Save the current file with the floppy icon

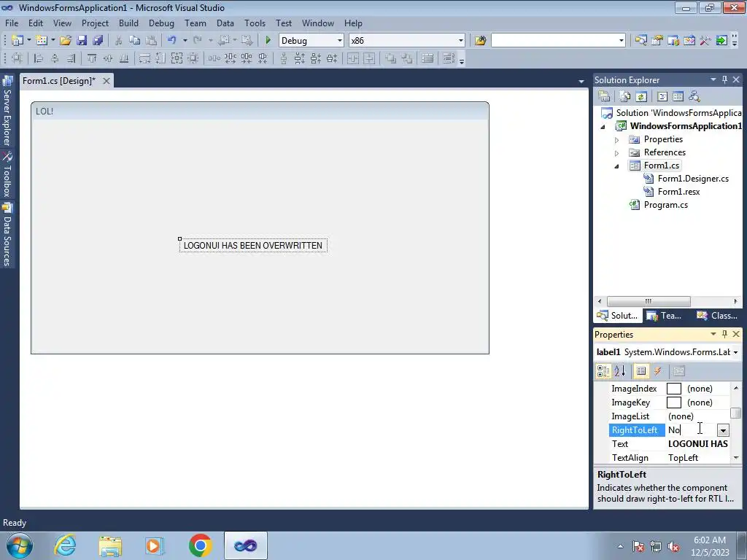(x=82, y=41)
